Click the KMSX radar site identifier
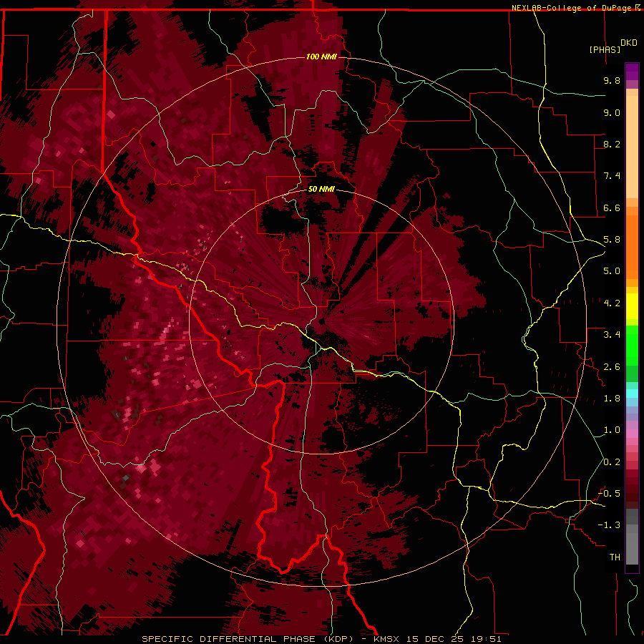This screenshot has width=644, height=644. [x=388, y=639]
